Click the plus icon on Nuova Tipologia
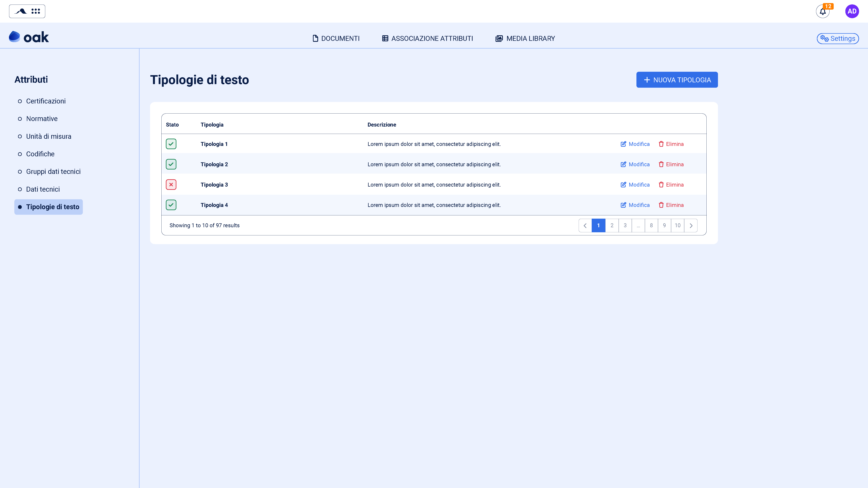 pyautogui.click(x=647, y=80)
